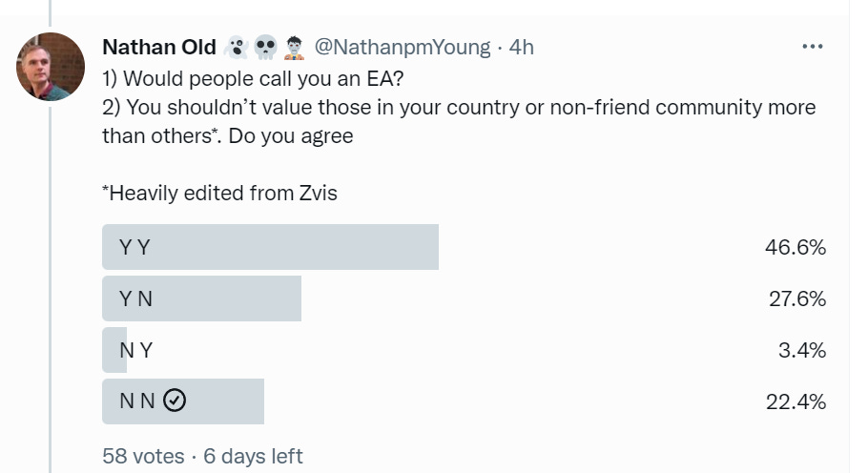Click the 27.6% result value
The image size is (868, 473).
pyautogui.click(x=797, y=299)
